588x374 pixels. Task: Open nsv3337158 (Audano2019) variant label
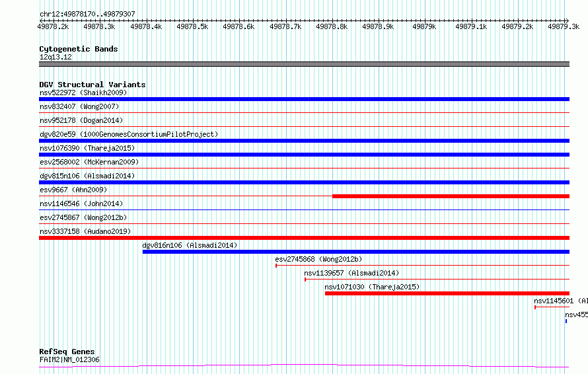(x=85, y=231)
